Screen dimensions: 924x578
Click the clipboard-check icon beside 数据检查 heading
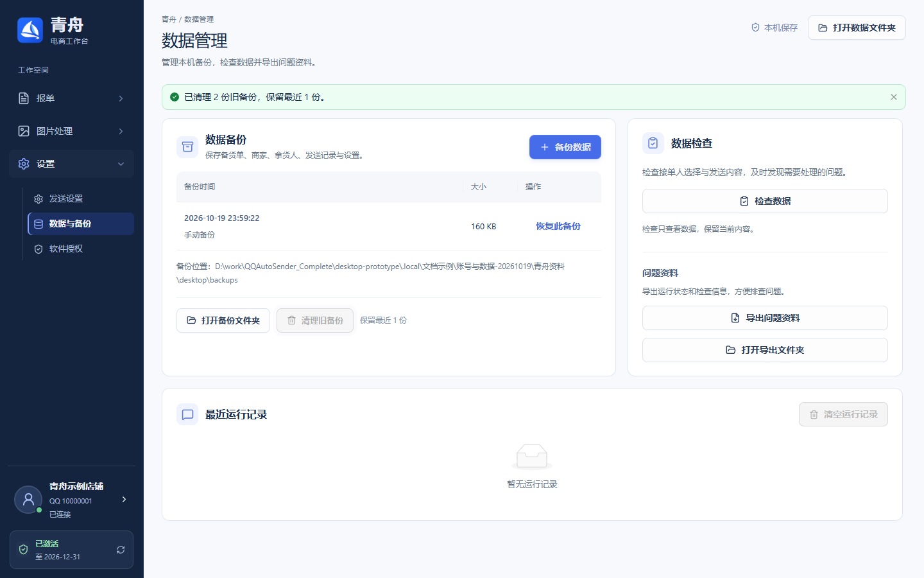click(x=653, y=143)
